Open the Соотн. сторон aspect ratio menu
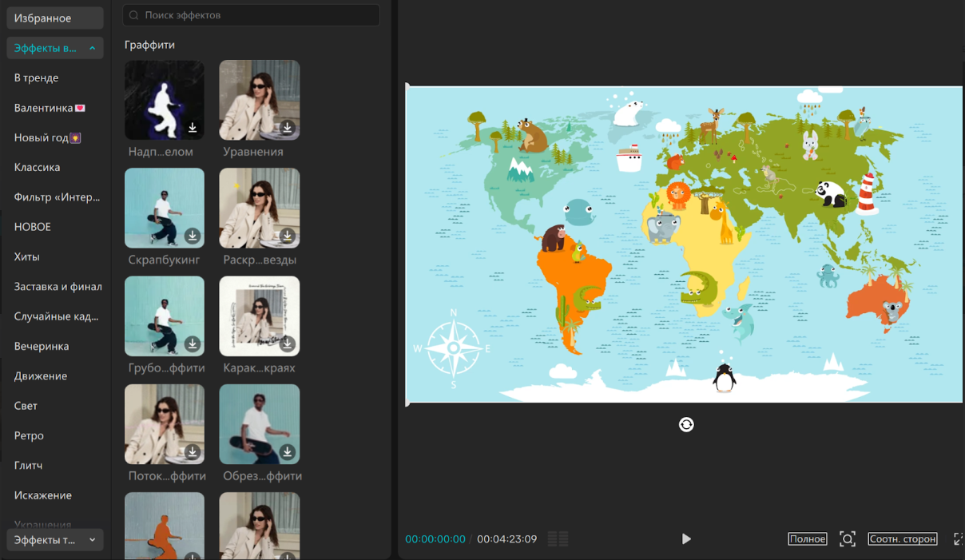Viewport: 965px width, 560px height. coord(903,539)
